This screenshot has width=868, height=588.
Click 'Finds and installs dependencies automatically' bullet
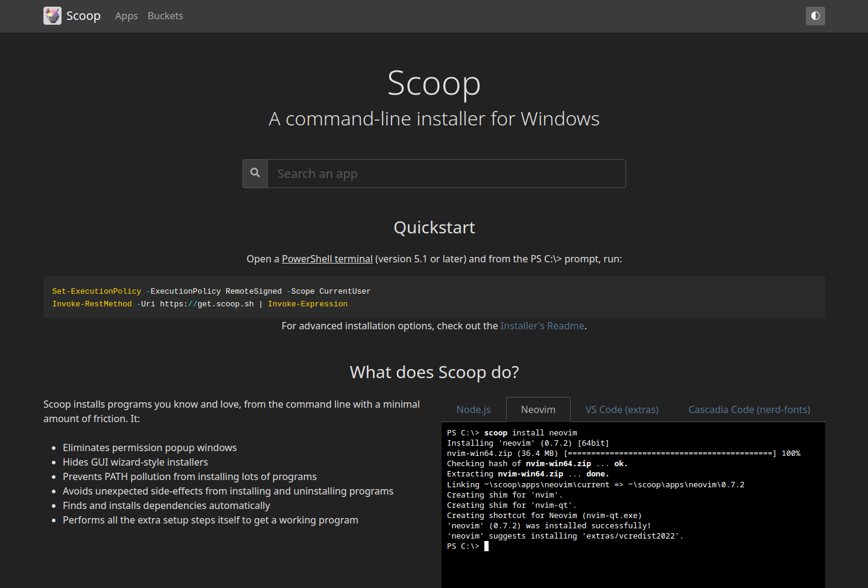pyautogui.click(x=166, y=505)
